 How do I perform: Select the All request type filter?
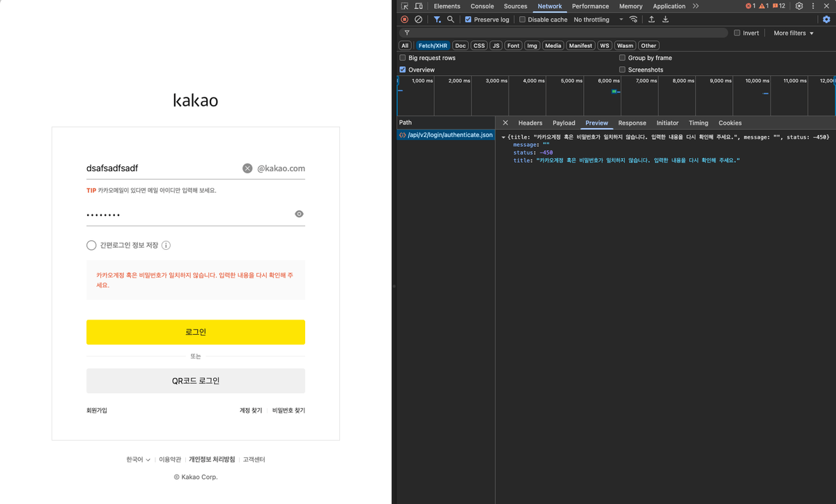[x=405, y=45]
